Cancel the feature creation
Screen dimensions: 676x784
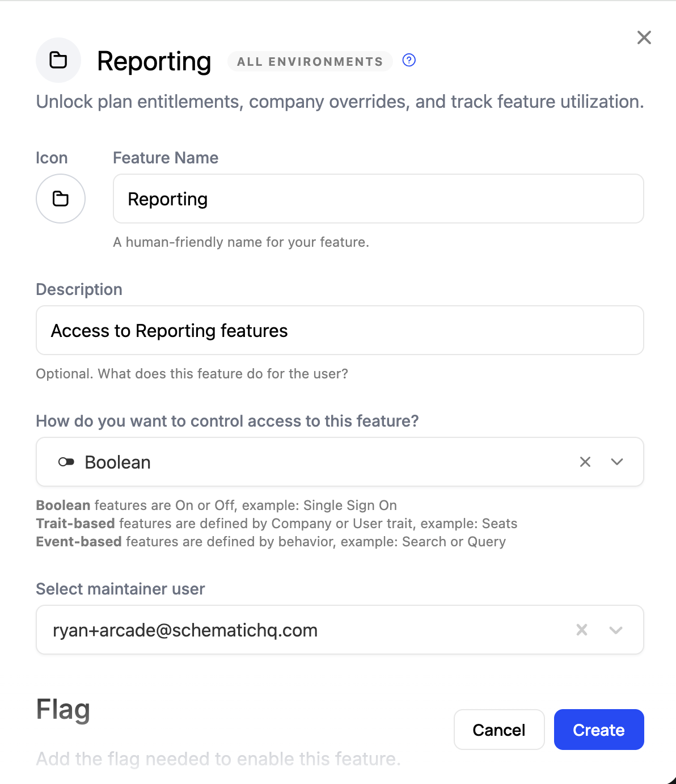[498, 730]
